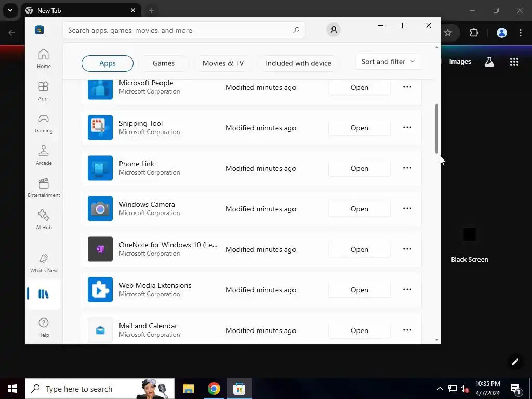The width and height of the screenshot is (532, 399).
Task: Open the Black Screen shortcut thumbnail
Action: coord(470,234)
